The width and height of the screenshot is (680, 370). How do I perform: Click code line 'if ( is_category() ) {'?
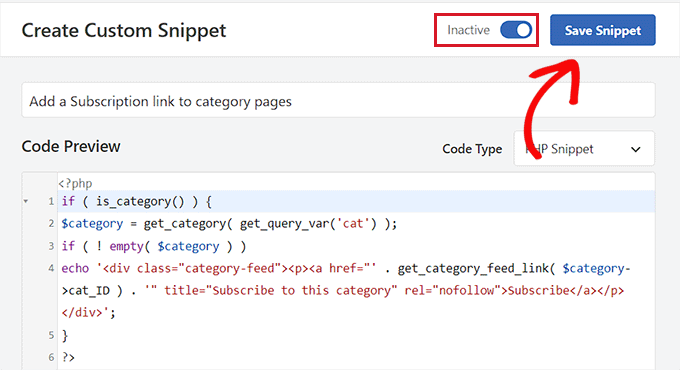(x=136, y=201)
